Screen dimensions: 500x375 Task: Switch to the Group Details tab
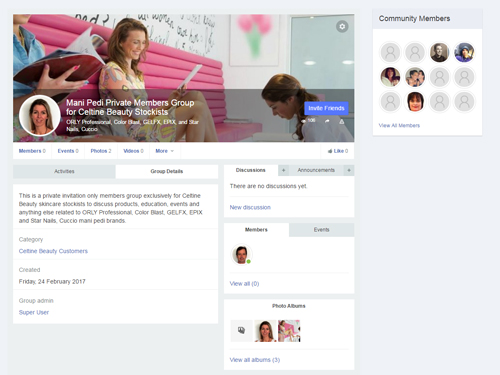point(167,171)
